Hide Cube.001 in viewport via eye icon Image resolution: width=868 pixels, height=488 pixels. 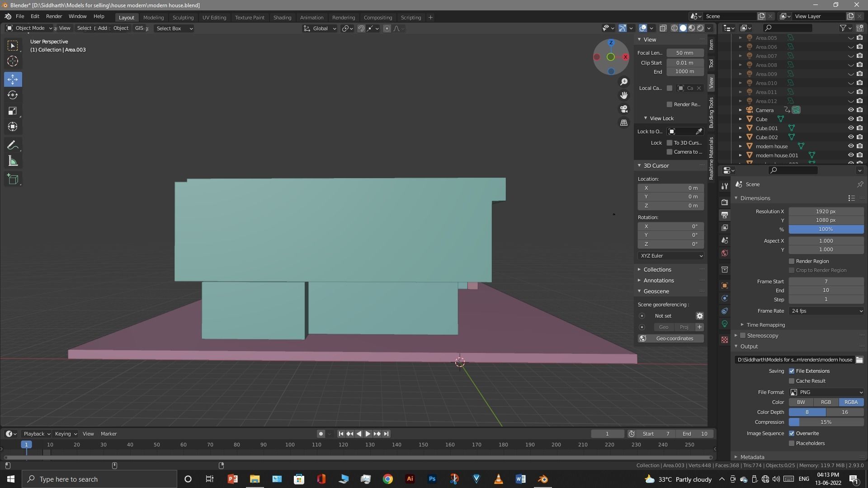tap(850, 128)
